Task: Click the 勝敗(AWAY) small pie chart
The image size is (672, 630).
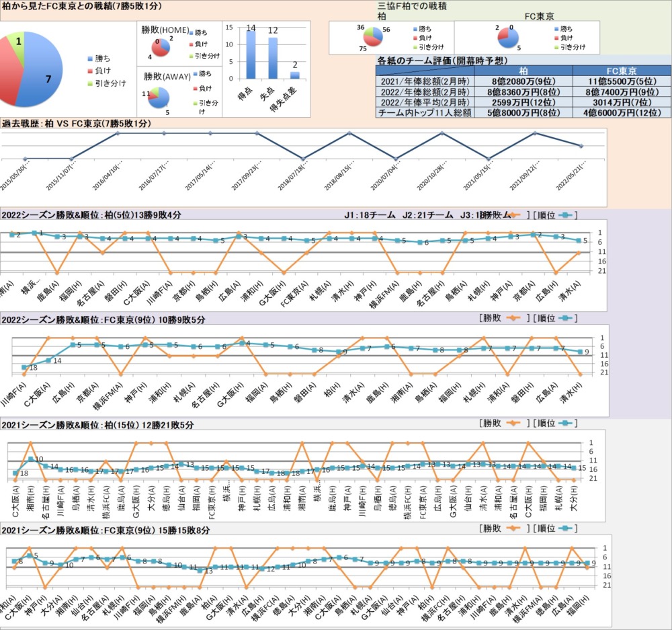Action: [159, 97]
